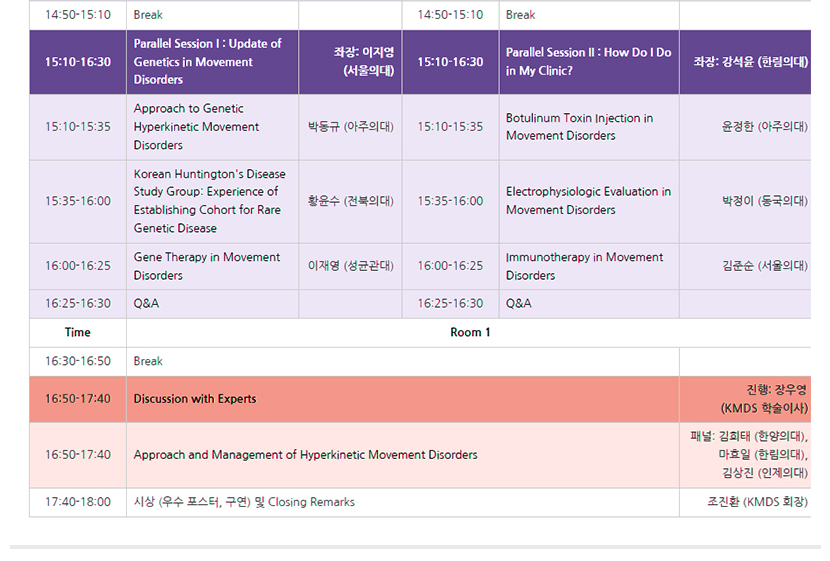Click speaker name 황윤수 (전북의대)

(350, 201)
